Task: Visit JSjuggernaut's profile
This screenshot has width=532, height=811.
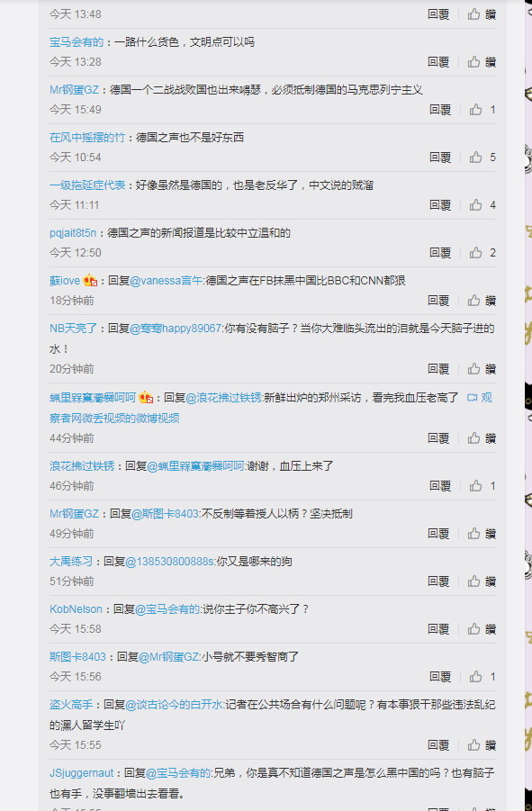Action: click(x=82, y=773)
